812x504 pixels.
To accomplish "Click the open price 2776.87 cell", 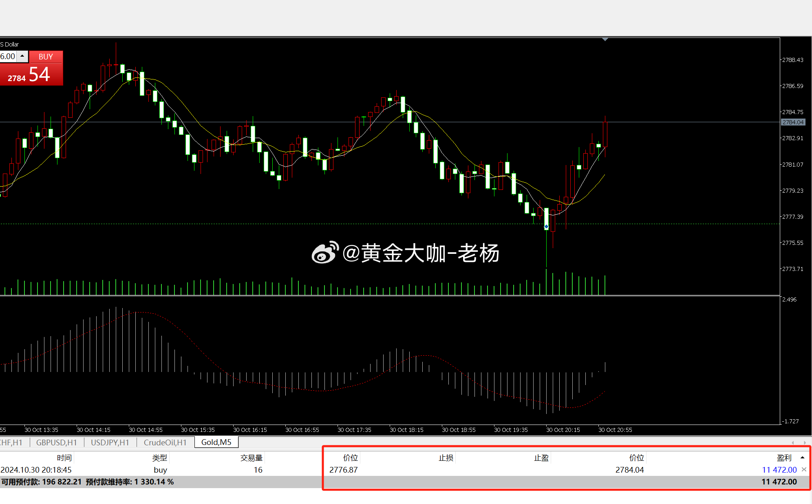I will [344, 470].
